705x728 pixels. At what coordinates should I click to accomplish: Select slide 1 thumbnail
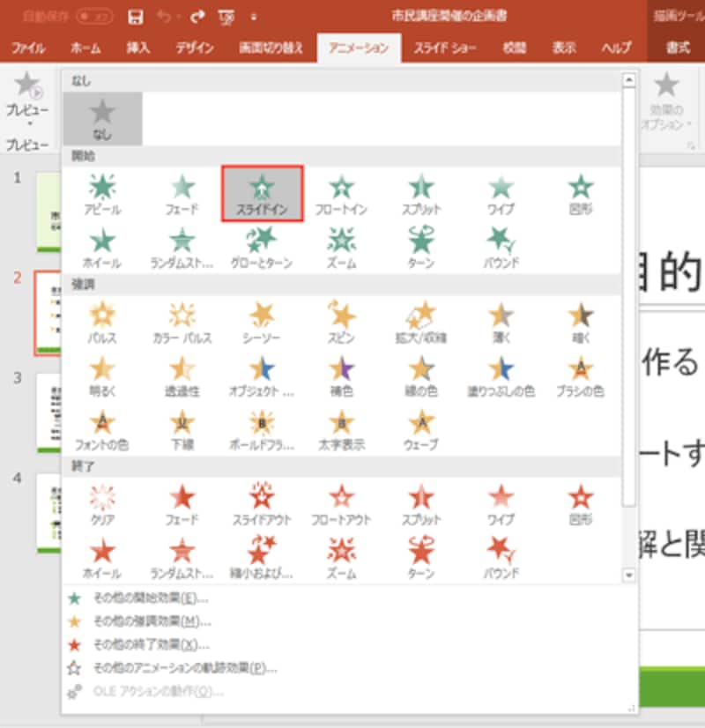click(48, 212)
